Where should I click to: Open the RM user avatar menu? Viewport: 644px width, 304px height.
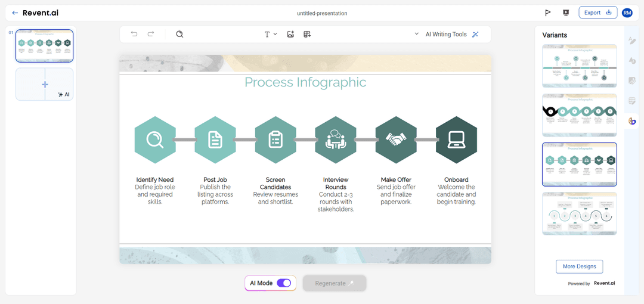click(x=627, y=13)
